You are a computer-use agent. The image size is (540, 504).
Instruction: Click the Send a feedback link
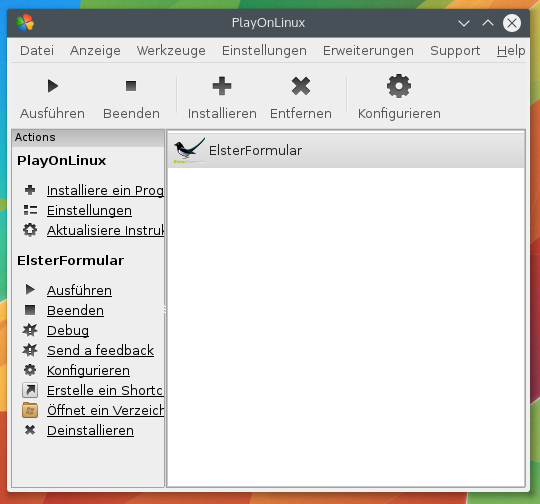101,350
